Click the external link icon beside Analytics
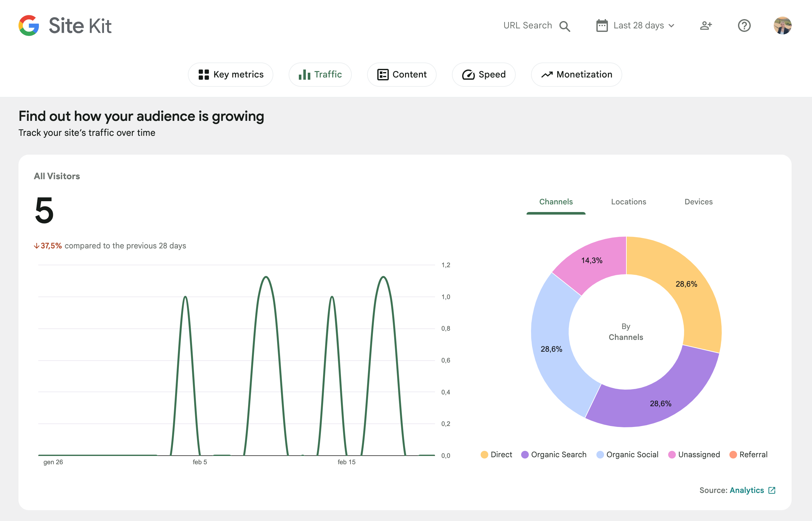 pos(772,490)
